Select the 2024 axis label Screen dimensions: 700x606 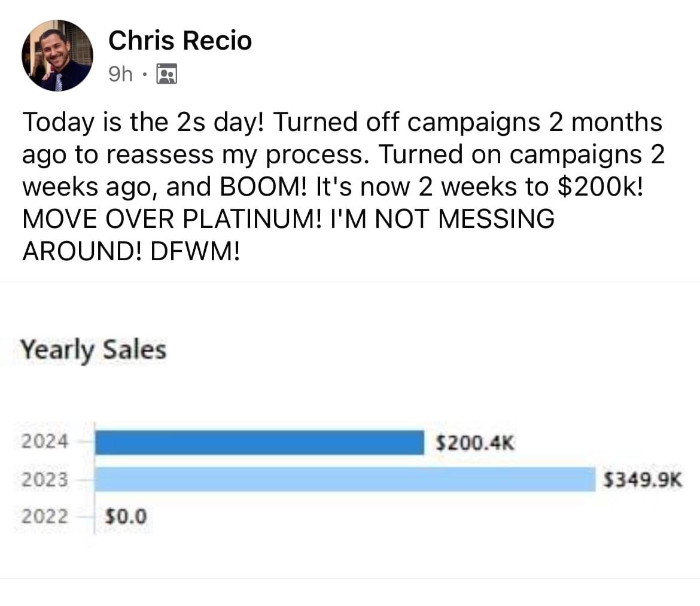45,441
